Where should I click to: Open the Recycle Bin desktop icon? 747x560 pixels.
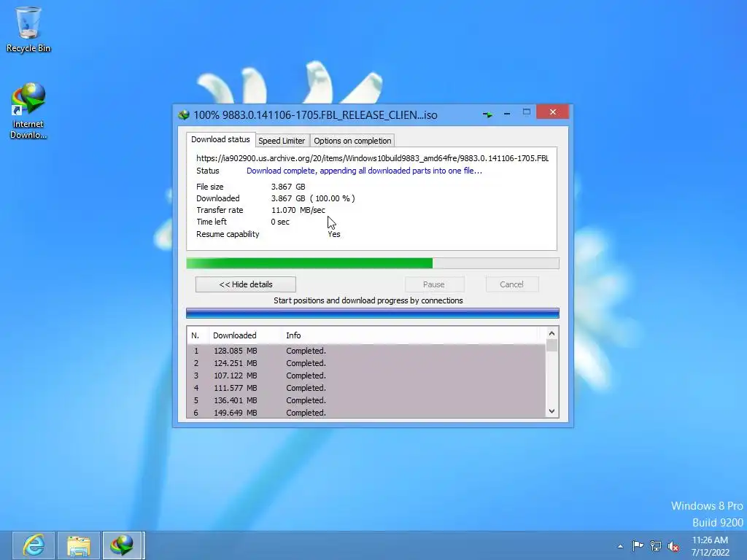28,29
